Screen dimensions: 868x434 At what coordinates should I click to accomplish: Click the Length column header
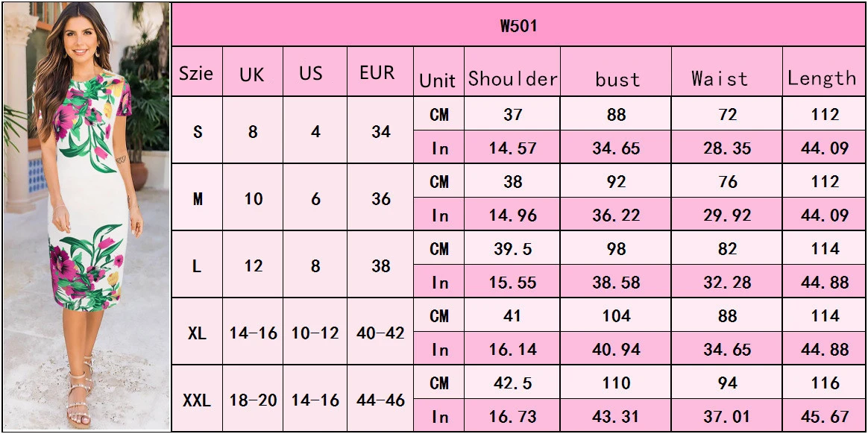click(x=822, y=78)
